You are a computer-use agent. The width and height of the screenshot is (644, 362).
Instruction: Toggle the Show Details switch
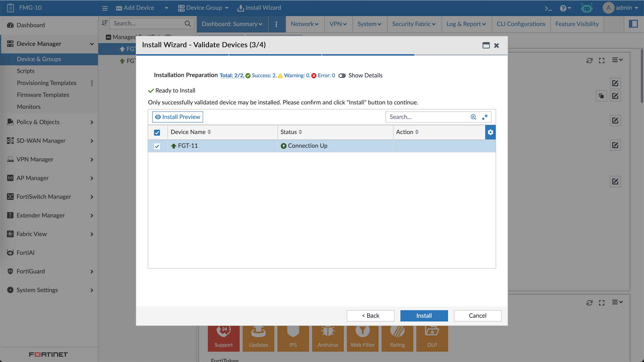342,75
